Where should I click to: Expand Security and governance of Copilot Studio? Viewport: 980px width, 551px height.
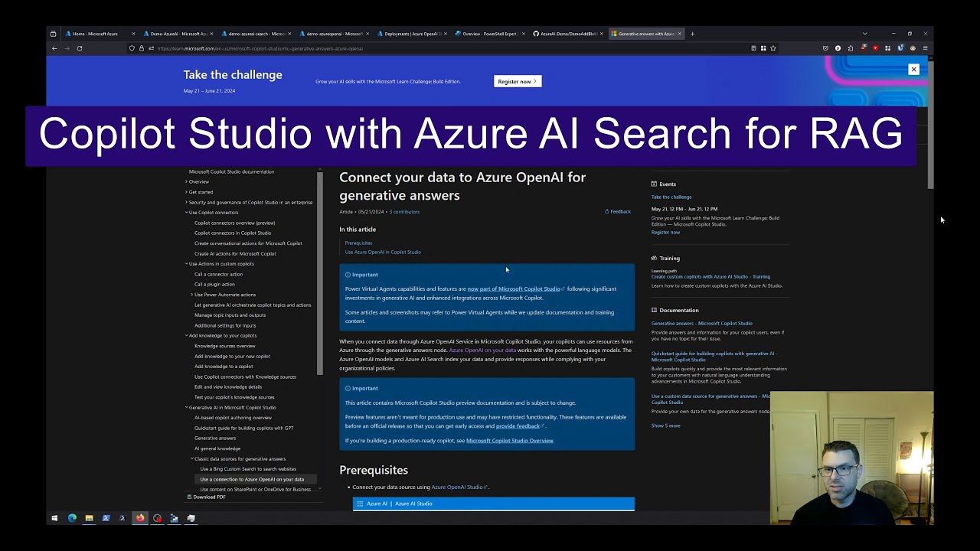click(x=186, y=203)
